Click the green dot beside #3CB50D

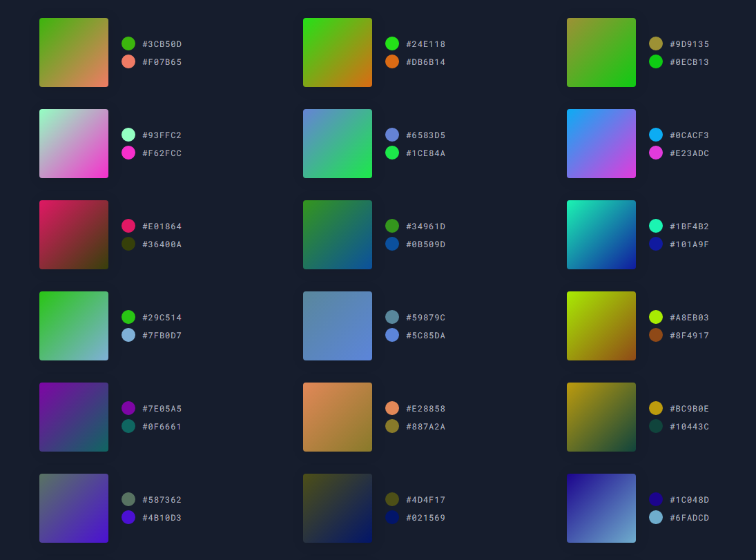[x=128, y=44]
